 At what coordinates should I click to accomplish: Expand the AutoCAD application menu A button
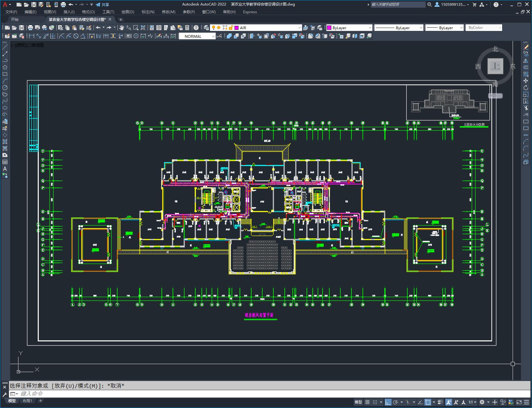tap(6, 5)
